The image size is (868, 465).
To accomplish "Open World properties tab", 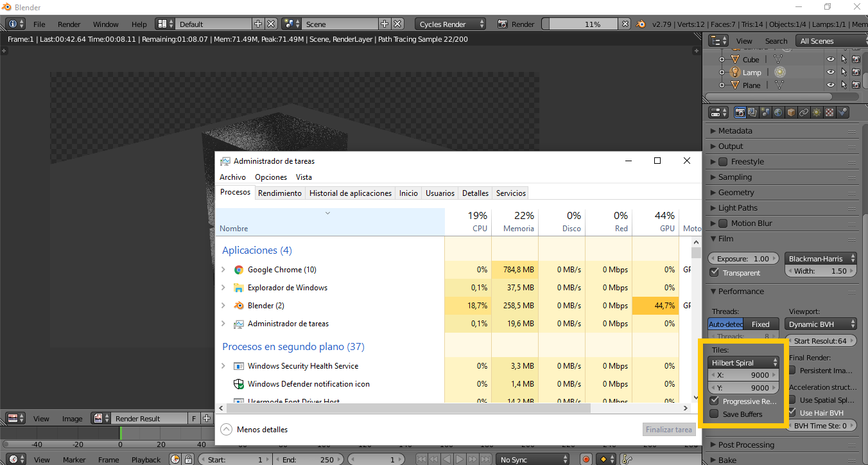I will [x=778, y=112].
